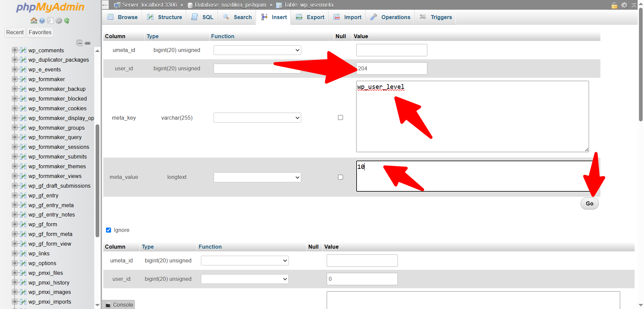The width and height of the screenshot is (644, 309).
Task: Expand the wp_options tree item
Action: (x=15, y=263)
